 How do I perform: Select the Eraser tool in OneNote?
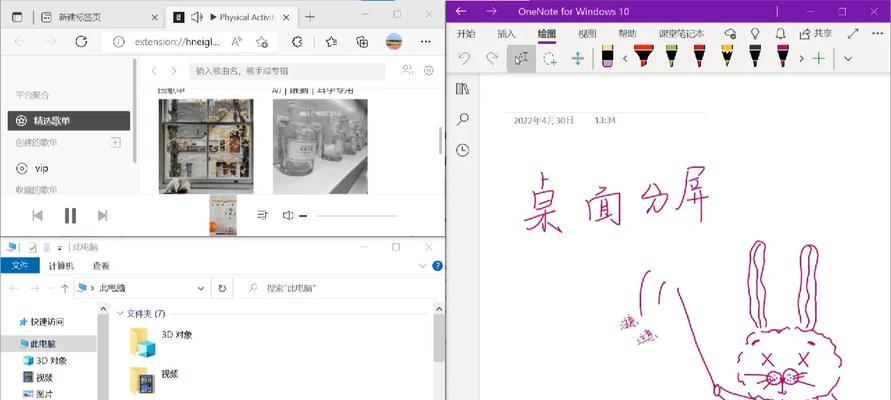tap(607, 57)
